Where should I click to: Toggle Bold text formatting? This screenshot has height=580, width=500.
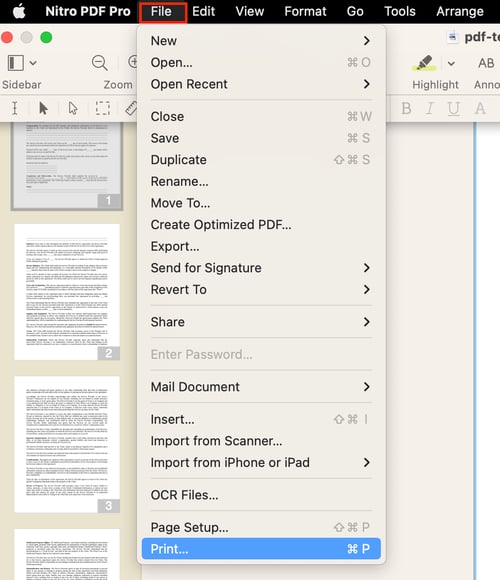pyautogui.click(x=406, y=109)
